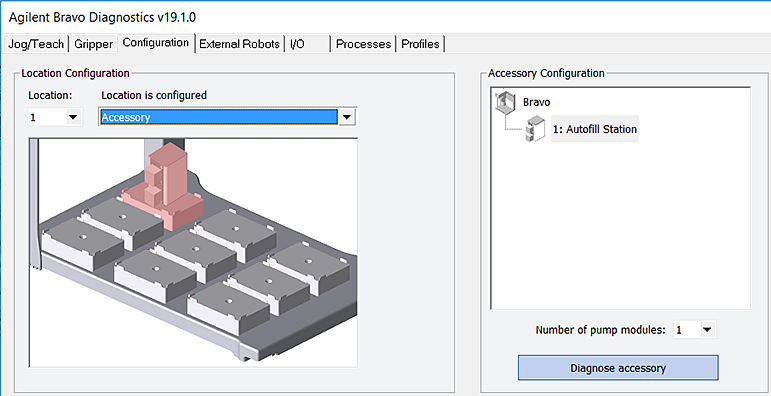Click the highlighted Accessory combo box field
This screenshot has height=396, width=771.
tap(218, 117)
